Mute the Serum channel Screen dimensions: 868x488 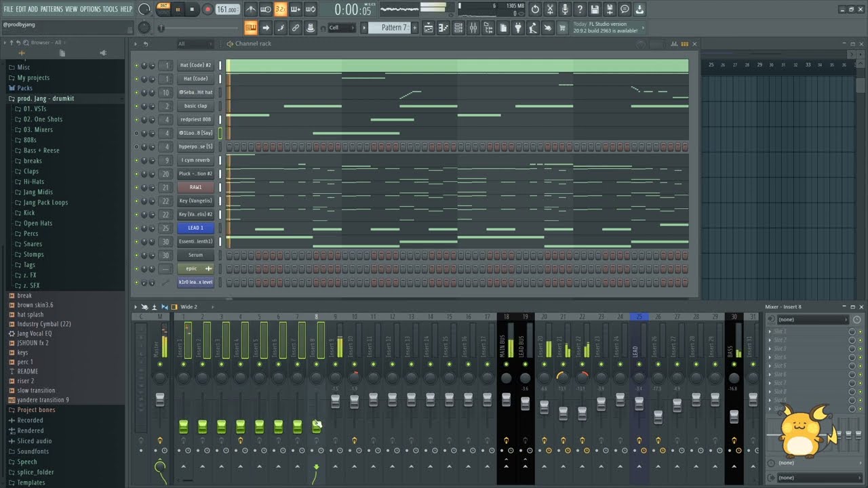pos(136,256)
